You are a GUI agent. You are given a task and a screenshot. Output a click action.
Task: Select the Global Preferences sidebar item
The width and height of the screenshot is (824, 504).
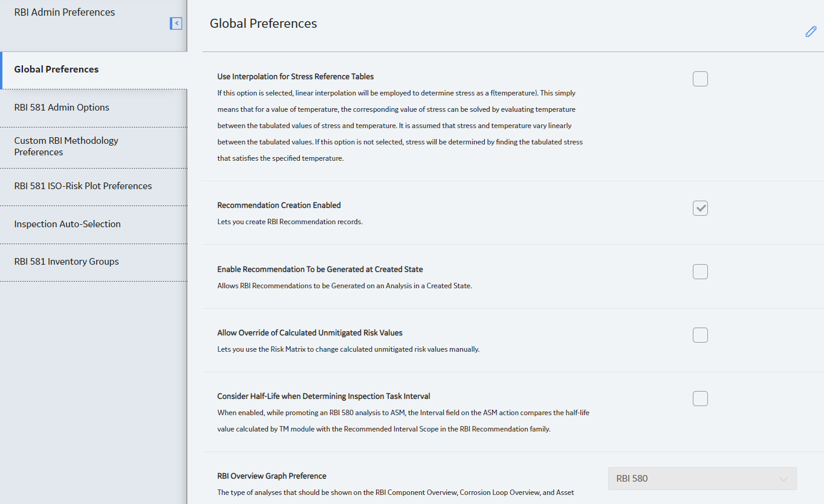(x=94, y=70)
